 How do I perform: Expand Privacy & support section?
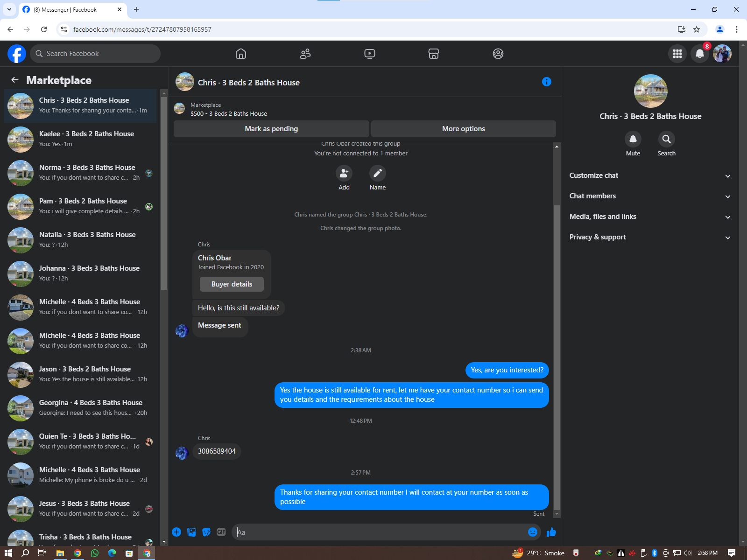(649, 237)
